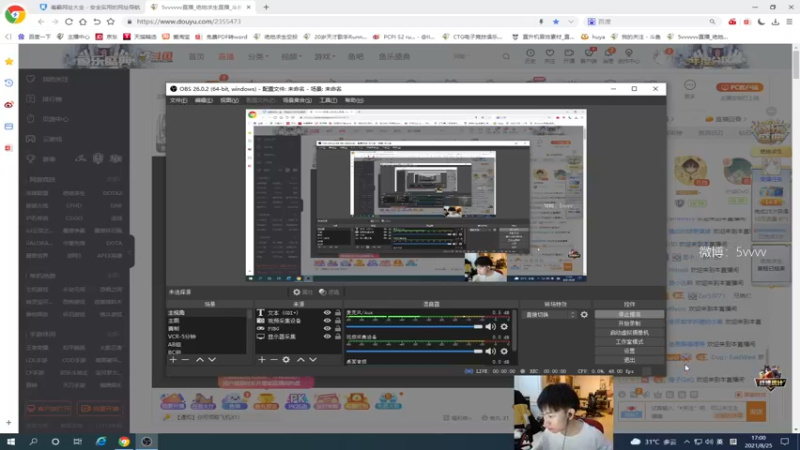800x450 pixels.
Task: Open favorites star in browser sidebar
Action: coord(9,61)
